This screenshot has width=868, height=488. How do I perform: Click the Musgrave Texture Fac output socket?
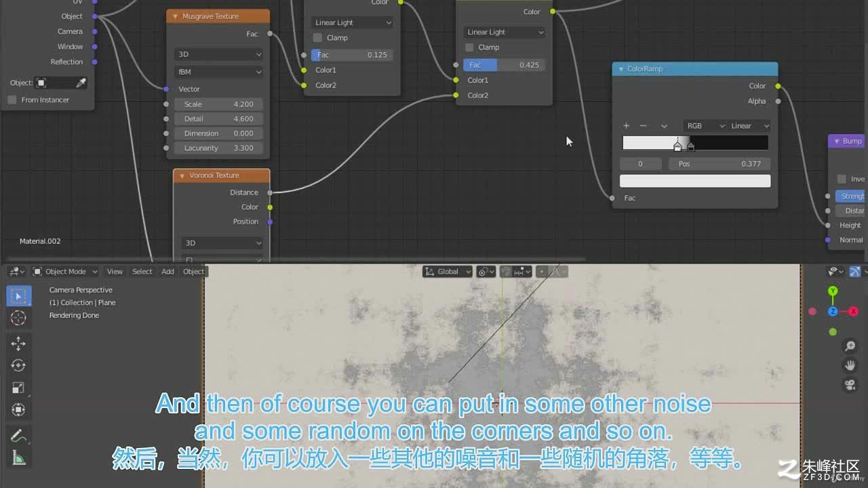click(x=270, y=34)
